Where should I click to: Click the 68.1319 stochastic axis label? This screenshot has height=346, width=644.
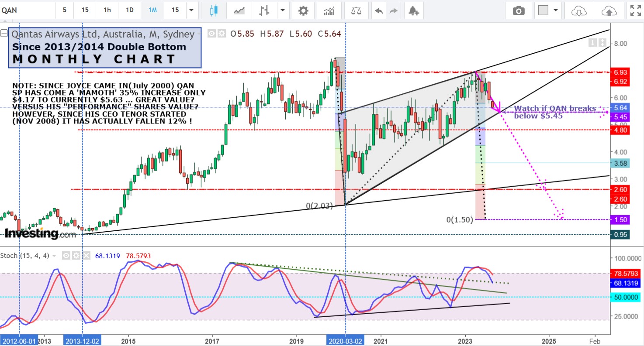(x=626, y=283)
